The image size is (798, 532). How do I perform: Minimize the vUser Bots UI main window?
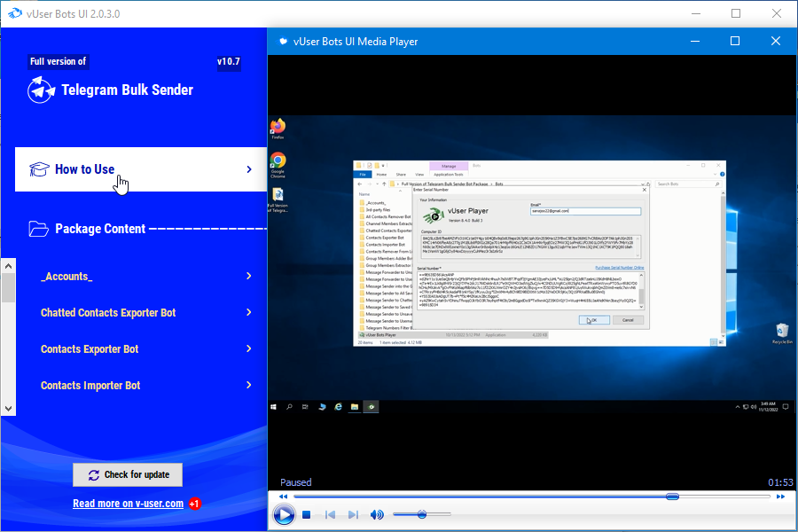[696, 14]
